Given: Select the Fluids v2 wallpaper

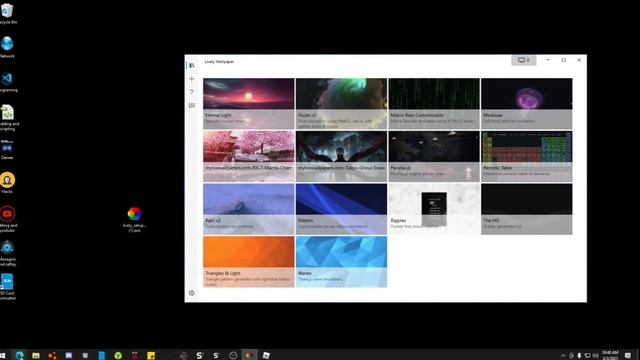Looking at the screenshot, I should (x=341, y=104).
